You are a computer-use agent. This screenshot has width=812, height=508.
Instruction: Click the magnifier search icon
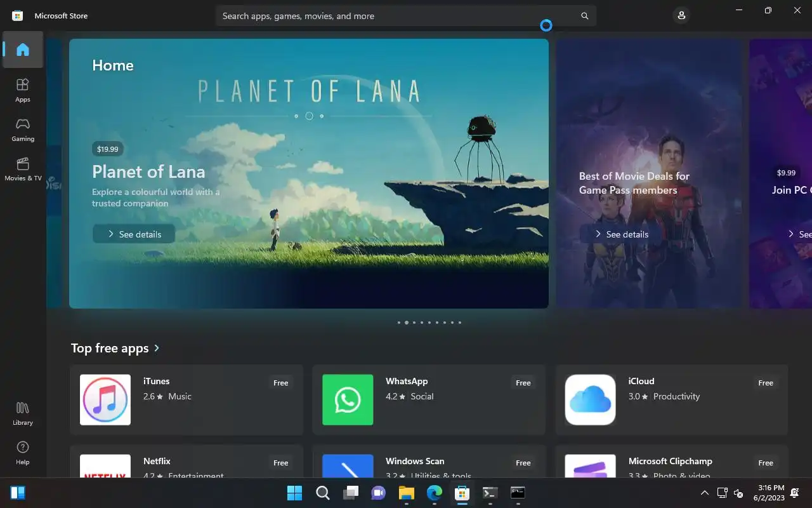point(585,16)
